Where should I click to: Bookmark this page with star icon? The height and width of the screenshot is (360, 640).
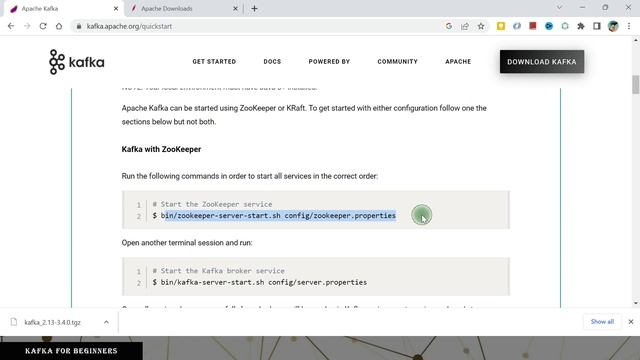coord(481,26)
